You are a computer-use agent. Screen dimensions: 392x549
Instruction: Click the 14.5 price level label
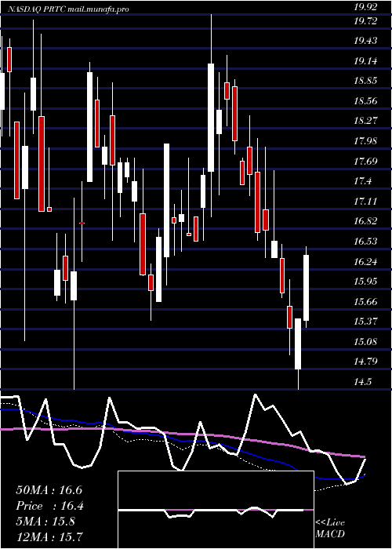coord(362,382)
